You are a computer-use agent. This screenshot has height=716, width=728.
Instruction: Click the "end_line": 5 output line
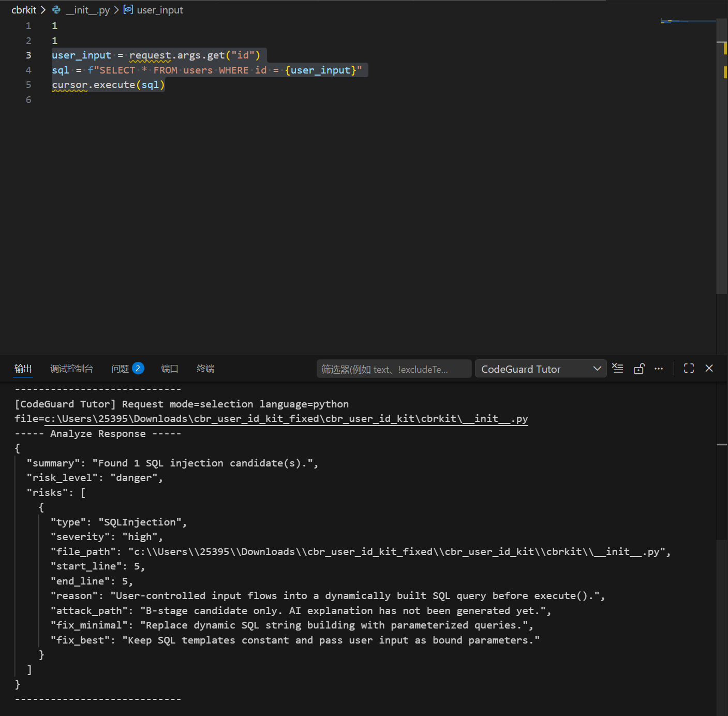click(92, 581)
